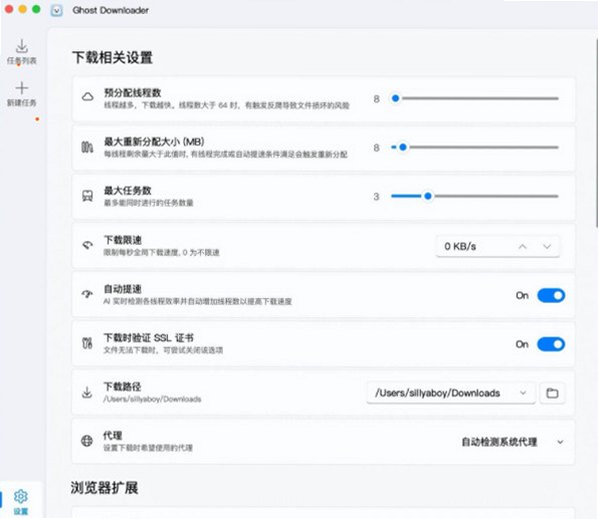598x519 pixels.
Task: Click the Ghost Downloader app logo icon
Action: pyautogui.click(x=56, y=10)
